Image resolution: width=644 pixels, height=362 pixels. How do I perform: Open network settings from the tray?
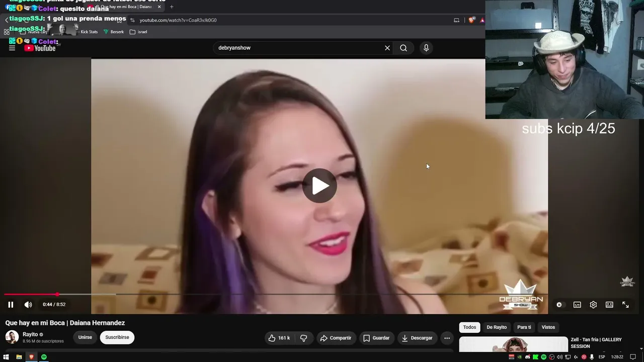(x=568, y=357)
